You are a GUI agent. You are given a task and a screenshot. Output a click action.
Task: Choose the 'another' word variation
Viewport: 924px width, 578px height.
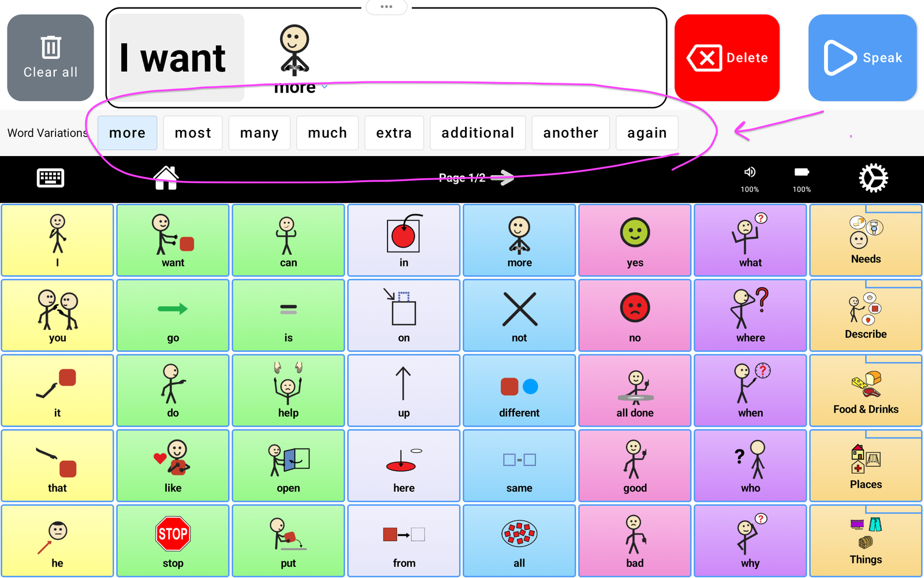click(x=571, y=133)
